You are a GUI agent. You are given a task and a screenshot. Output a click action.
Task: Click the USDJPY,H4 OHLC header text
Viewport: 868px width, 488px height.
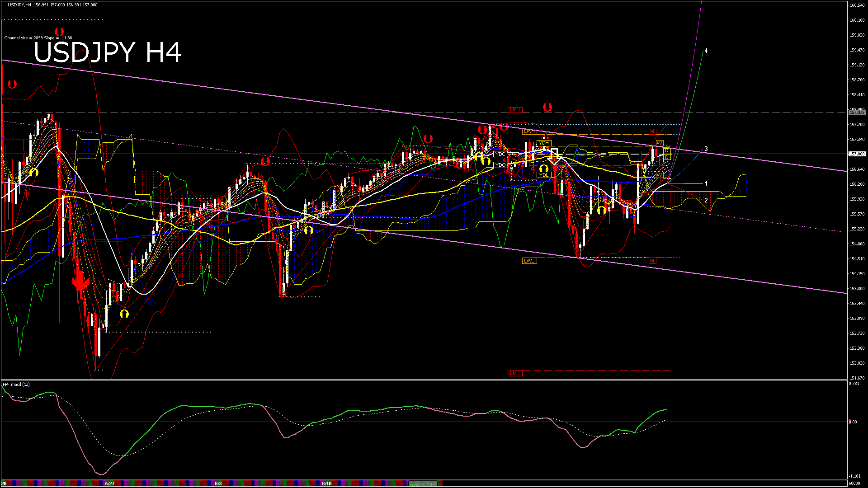point(52,5)
